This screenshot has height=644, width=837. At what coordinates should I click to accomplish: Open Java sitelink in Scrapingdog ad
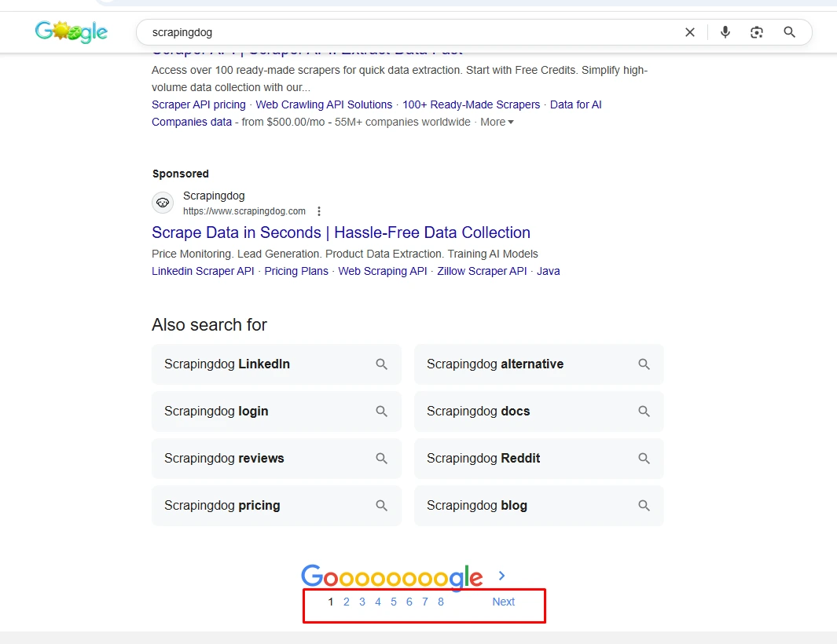[549, 271]
